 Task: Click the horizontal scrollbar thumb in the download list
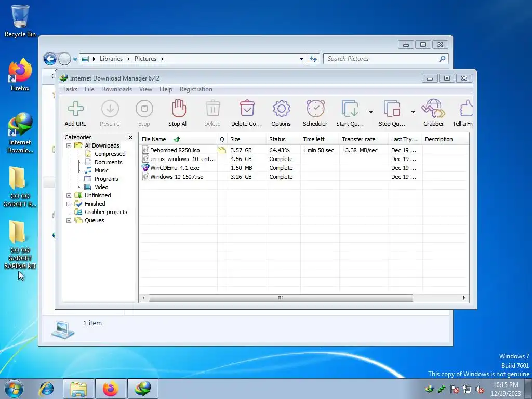pyautogui.click(x=281, y=298)
